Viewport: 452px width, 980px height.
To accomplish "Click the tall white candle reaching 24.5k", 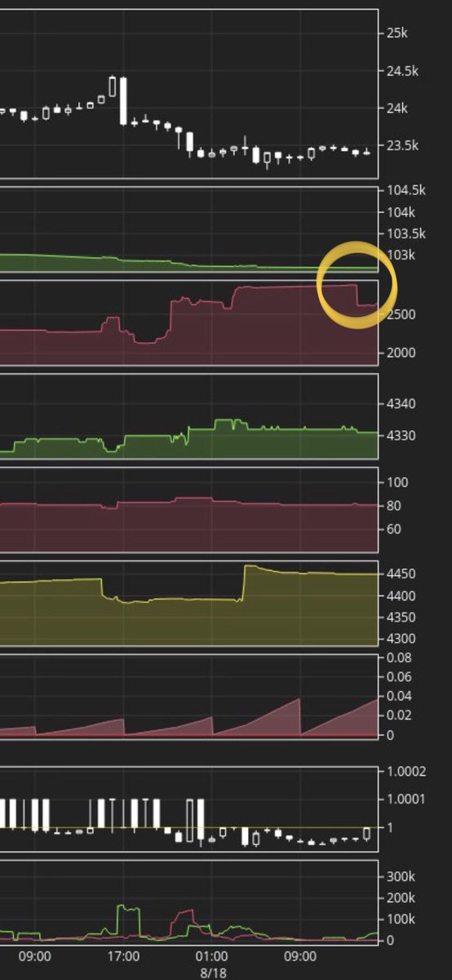I will (x=123, y=100).
